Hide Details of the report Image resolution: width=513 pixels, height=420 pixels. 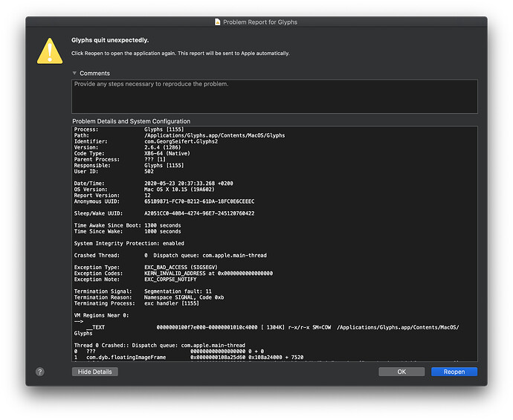coord(95,372)
